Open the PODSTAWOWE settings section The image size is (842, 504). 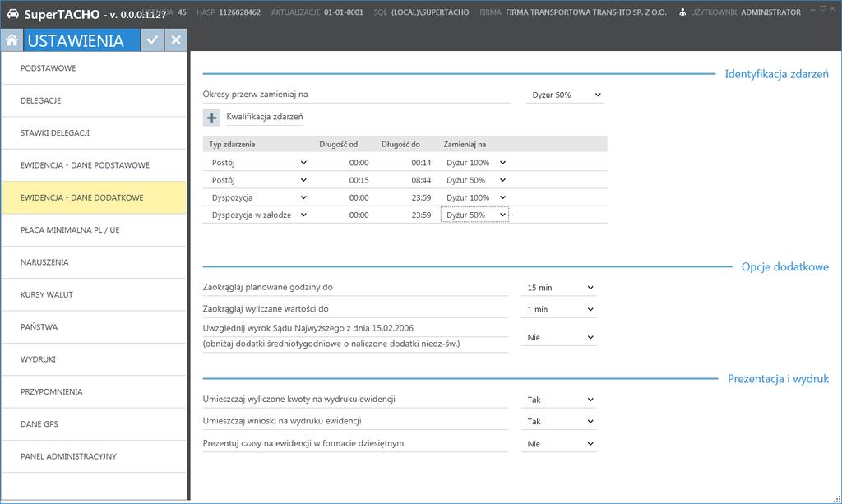[x=94, y=68]
